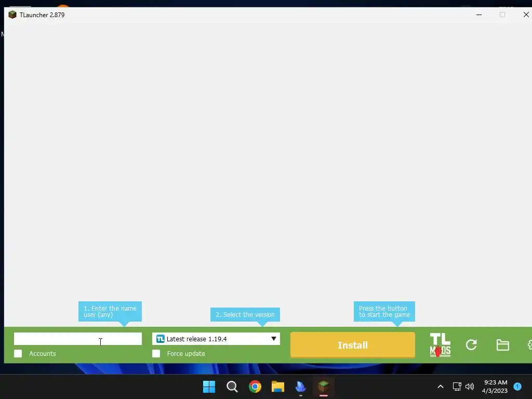Close the TLauncher window
This screenshot has height=399, width=532.
click(x=526, y=15)
